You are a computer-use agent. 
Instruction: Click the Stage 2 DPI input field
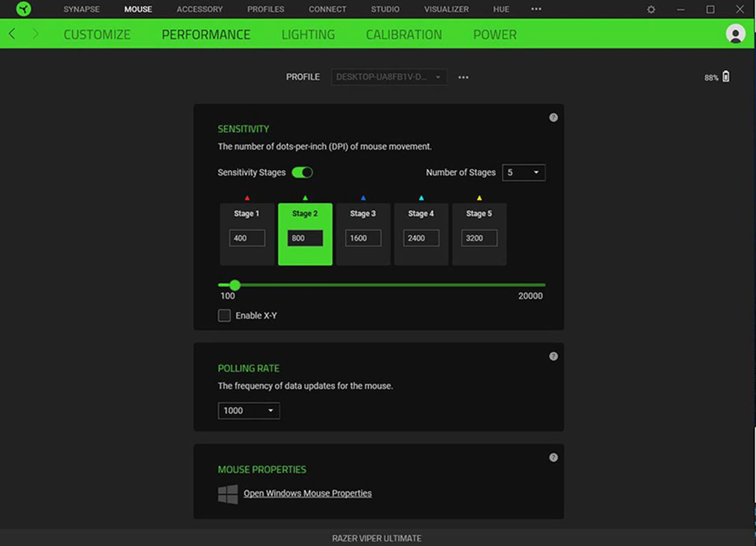(x=304, y=238)
